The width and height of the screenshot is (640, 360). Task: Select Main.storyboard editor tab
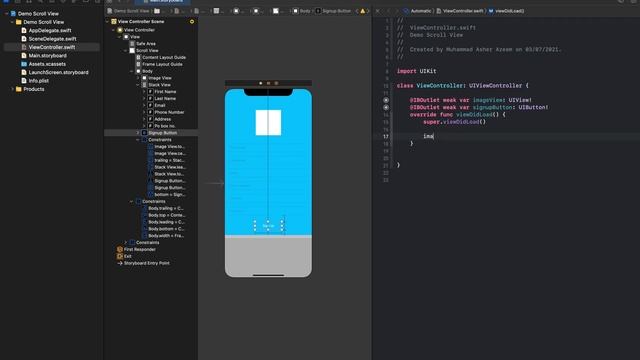click(x=163, y=2)
